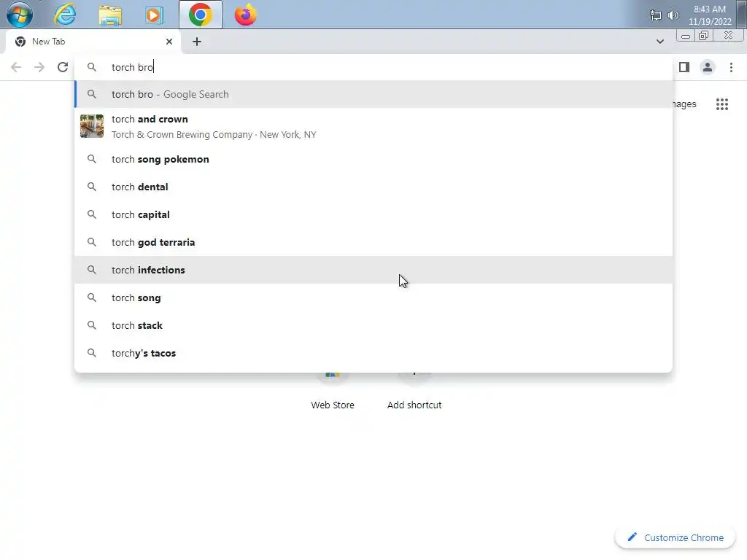This screenshot has height=560, width=747.
Task: Click Torch & Crown Brewing Company thumbnail
Action: [x=92, y=126]
